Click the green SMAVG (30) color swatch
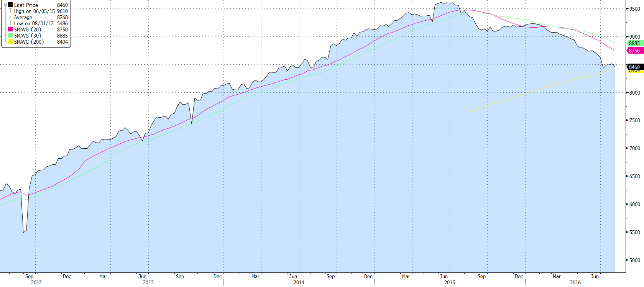Screen dimensions: 644x287 [10, 36]
